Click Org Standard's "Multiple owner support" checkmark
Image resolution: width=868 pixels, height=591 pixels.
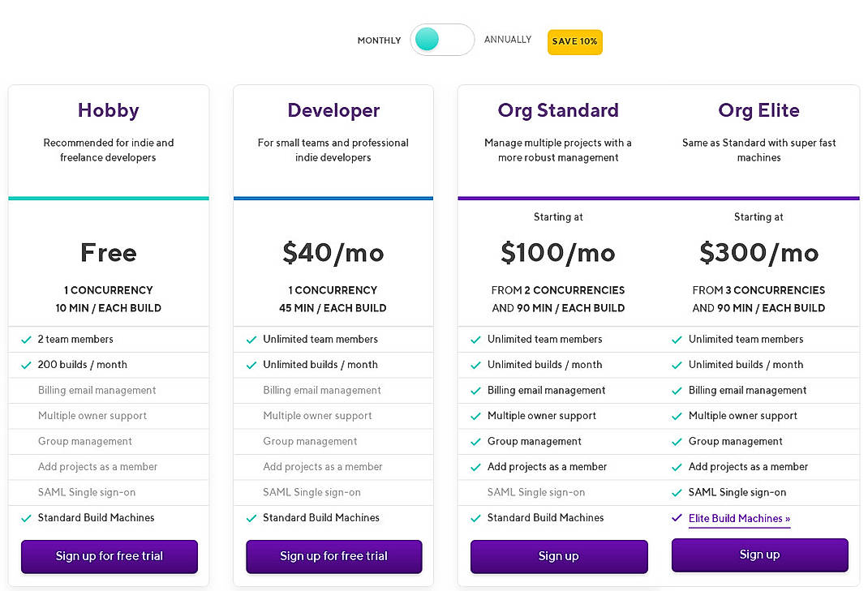point(476,416)
